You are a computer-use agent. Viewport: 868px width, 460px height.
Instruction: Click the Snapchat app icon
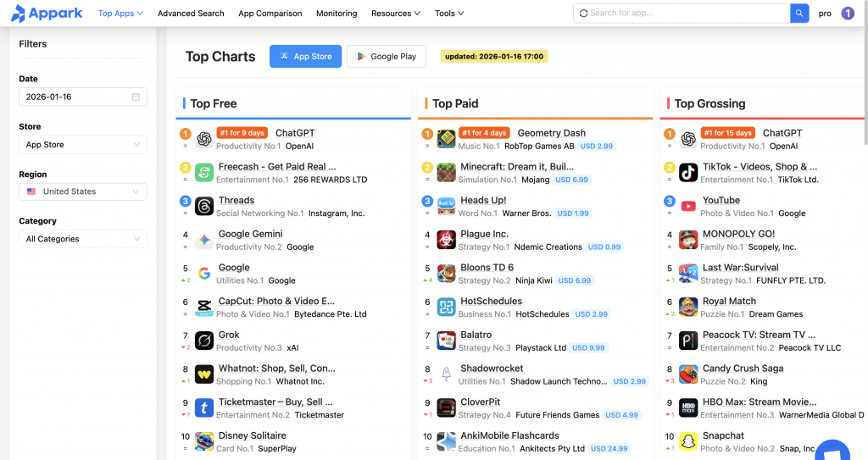click(688, 441)
